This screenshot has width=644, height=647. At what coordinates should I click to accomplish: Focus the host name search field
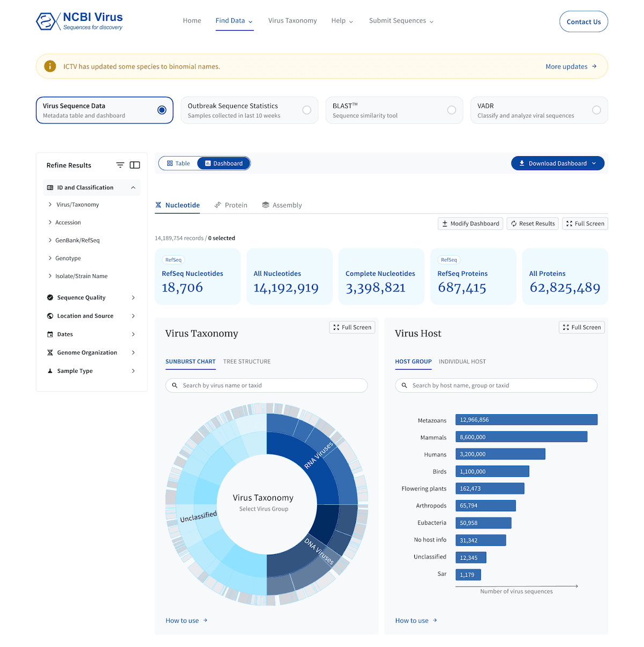(x=496, y=385)
